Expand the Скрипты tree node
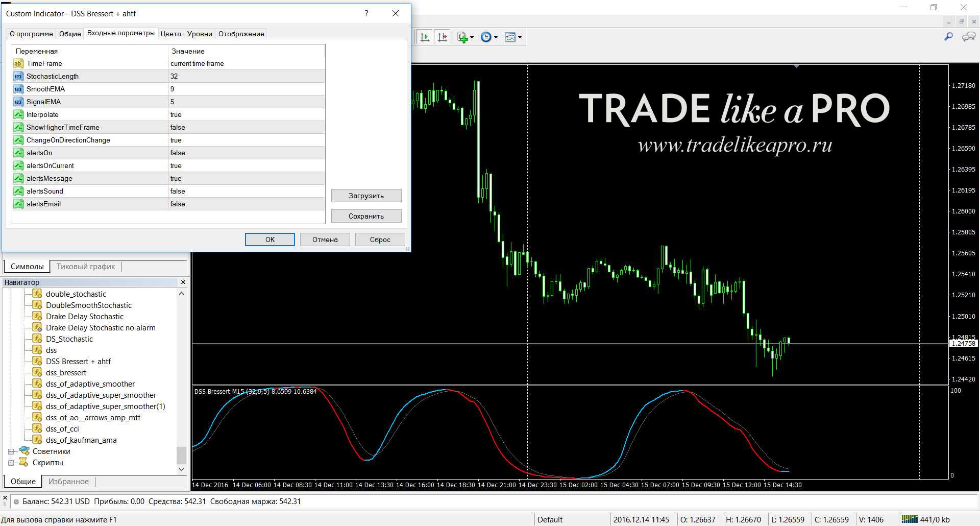 (11, 463)
